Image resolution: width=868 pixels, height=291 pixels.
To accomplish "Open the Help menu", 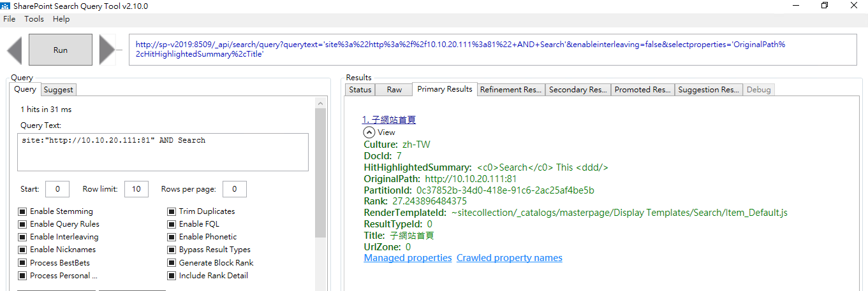I will pos(61,19).
